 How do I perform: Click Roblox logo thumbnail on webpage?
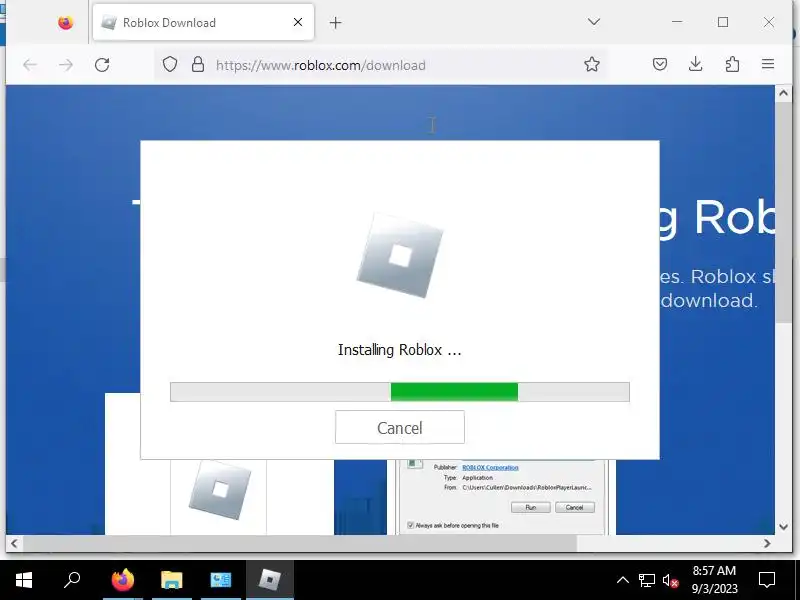[x=220, y=490]
